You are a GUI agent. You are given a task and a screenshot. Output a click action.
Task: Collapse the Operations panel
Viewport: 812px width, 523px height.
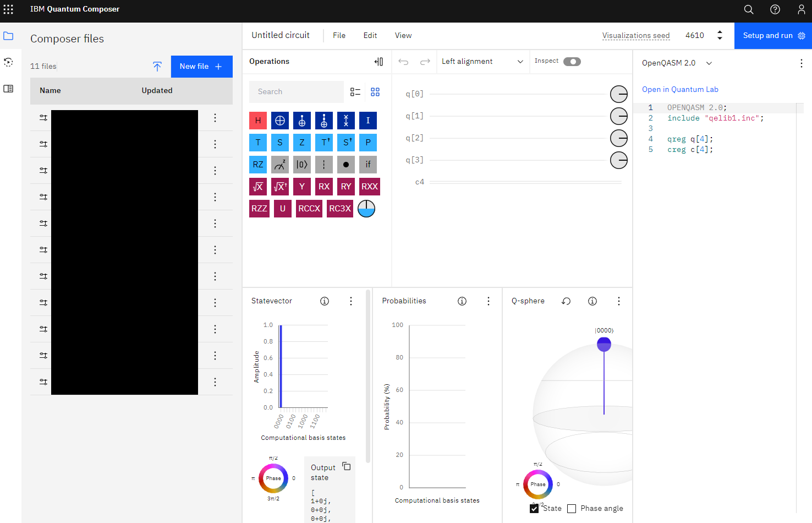[x=378, y=62]
